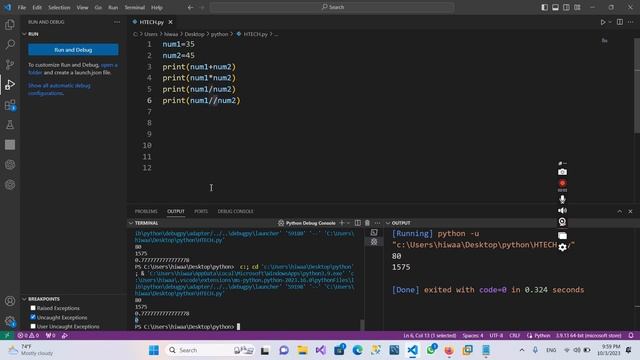
Task: Open editor more actions ellipsis
Action: (x=631, y=22)
